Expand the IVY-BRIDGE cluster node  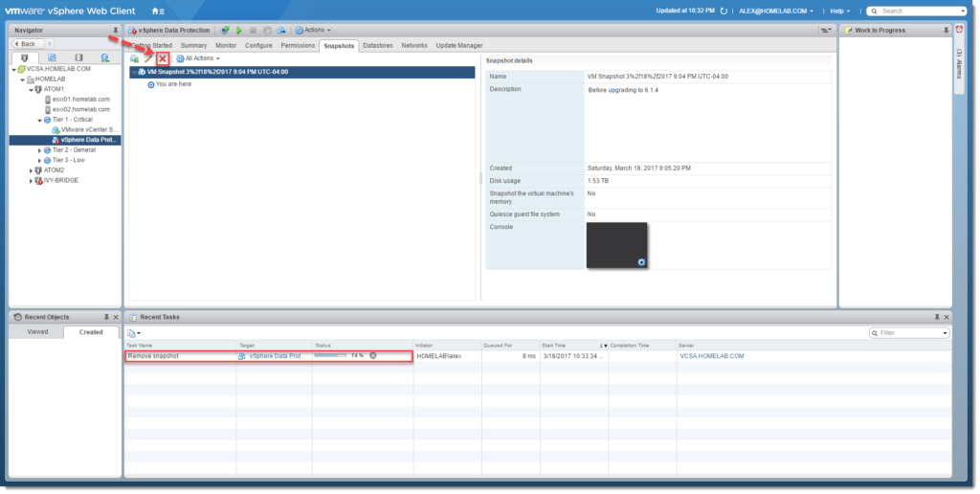tap(31, 181)
